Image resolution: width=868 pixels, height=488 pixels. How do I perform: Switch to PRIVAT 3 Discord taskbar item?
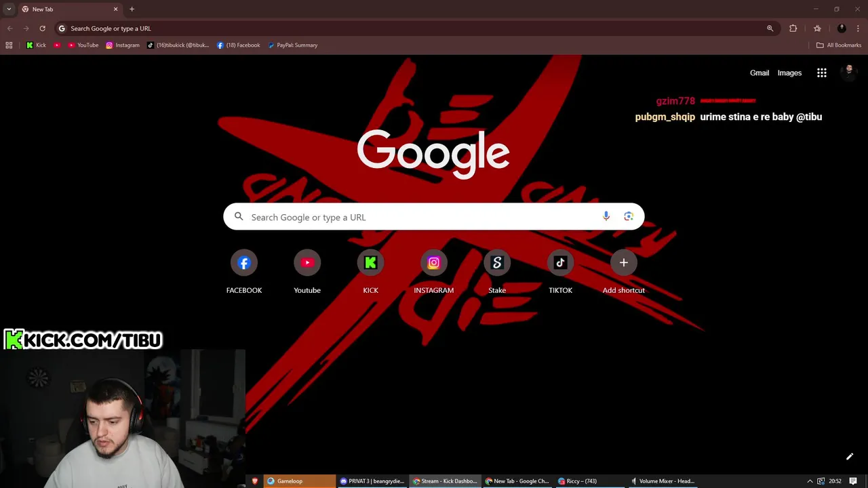[372, 481]
